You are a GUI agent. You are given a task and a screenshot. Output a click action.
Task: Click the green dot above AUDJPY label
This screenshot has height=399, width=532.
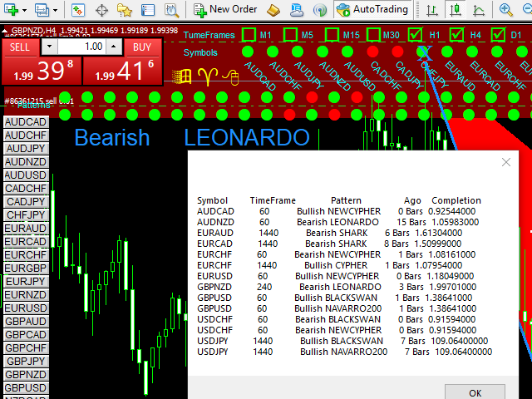298,52
